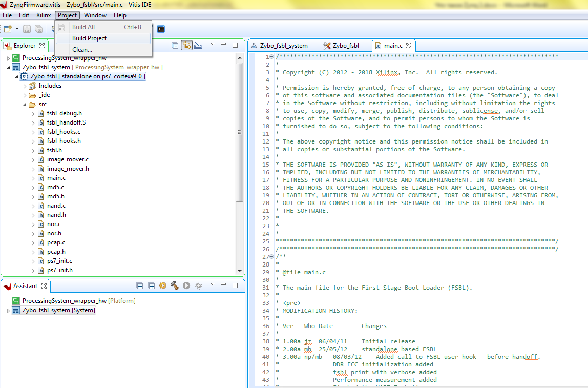Open Assistant settings gear icon
Viewport: 588px width, 388px height.
coord(163,285)
